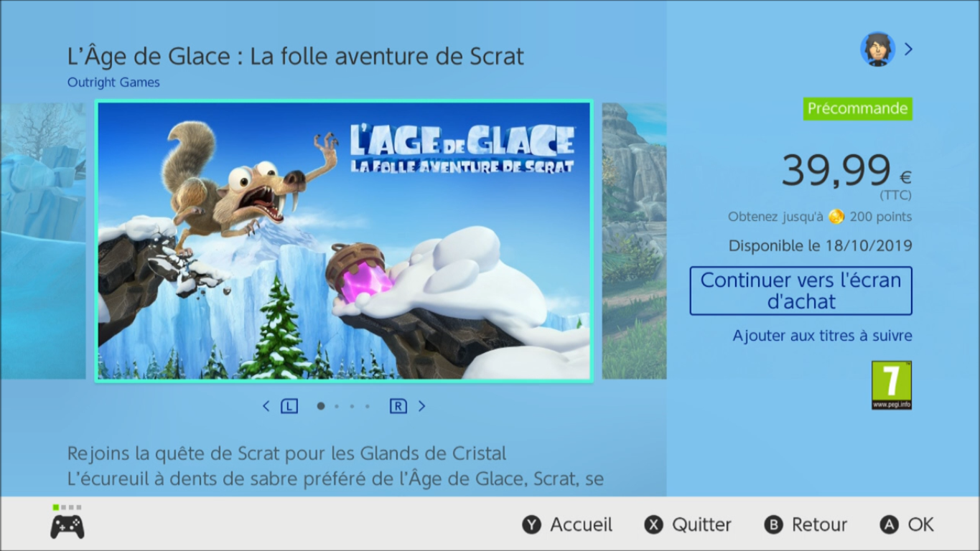The width and height of the screenshot is (980, 551).
Task: Open the Outright Games publisher link
Action: click(x=113, y=83)
